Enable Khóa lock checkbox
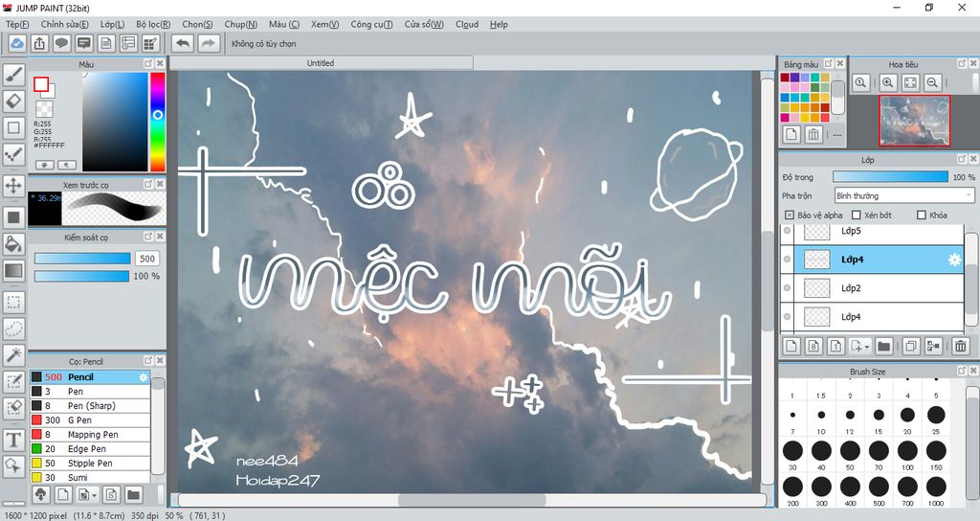The height and width of the screenshot is (521, 980). (x=922, y=215)
